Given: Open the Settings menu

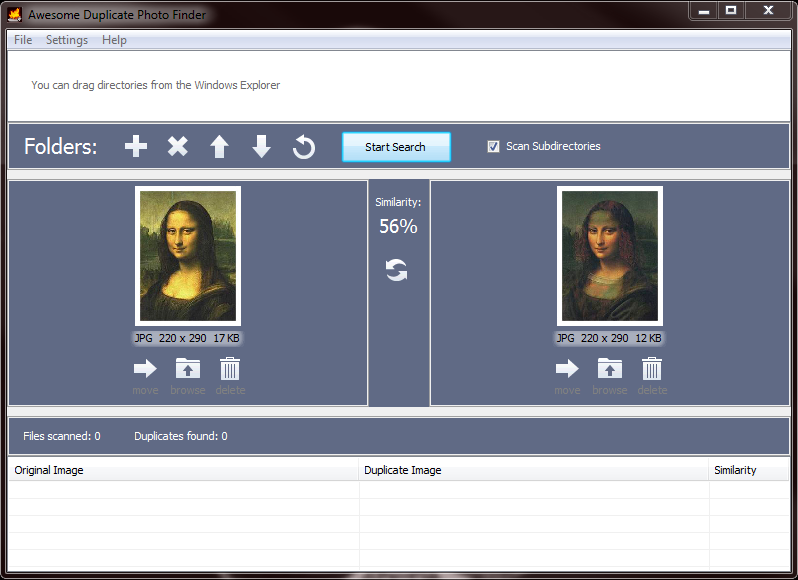Looking at the screenshot, I should pyautogui.click(x=67, y=40).
